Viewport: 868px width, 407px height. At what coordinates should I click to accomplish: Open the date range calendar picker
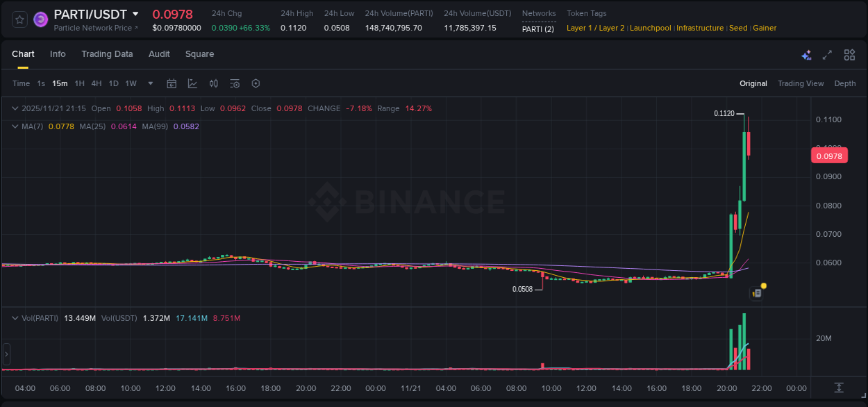(172, 83)
